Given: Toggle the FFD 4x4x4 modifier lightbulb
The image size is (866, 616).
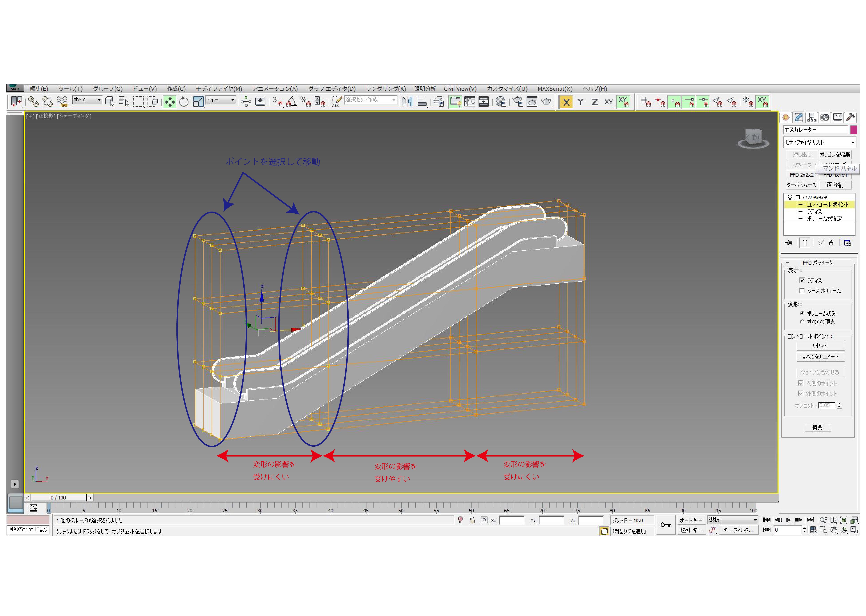Looking at the screenshot, I should (x=790, y=197).
